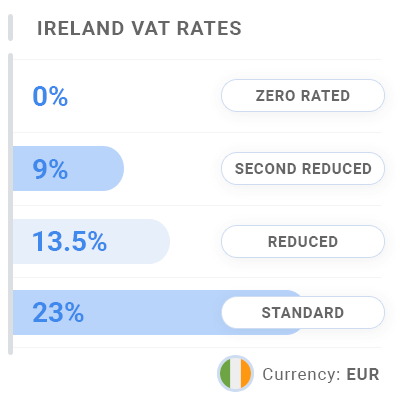Click the tall grey bar left of rates
This screenshot has width=400, height=400.
tap(10, 204)
